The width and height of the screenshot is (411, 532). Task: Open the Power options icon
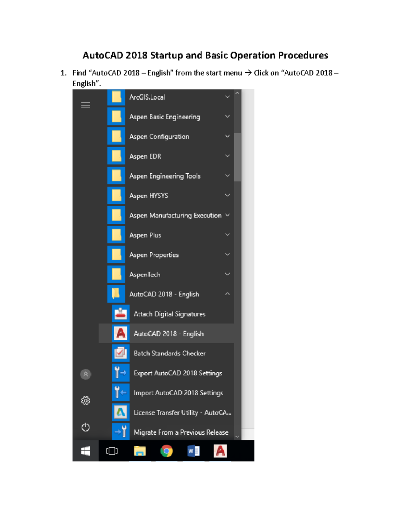point(86,427)
